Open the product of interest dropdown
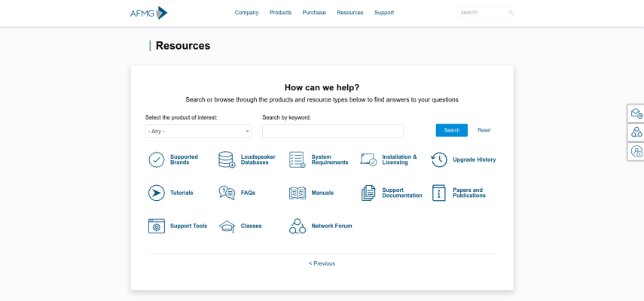Image resolution: width=644 pixels, height=301 pixels. point(198,131)
